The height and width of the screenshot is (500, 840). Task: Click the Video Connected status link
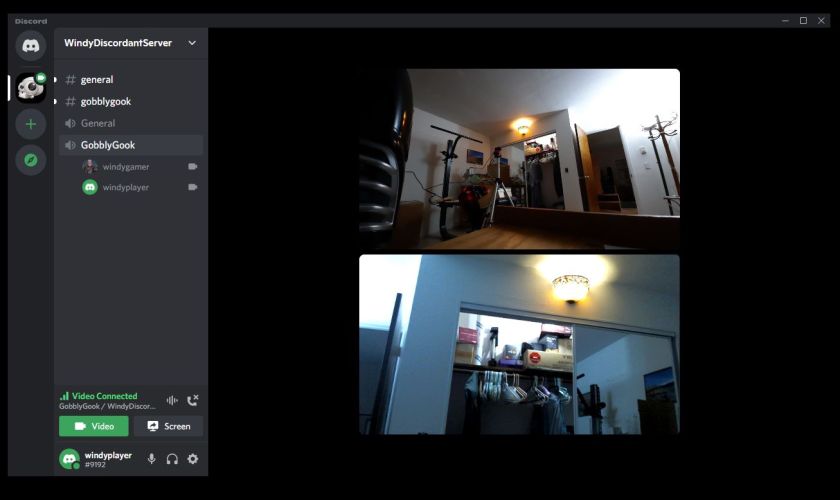(x=104, y=396)
